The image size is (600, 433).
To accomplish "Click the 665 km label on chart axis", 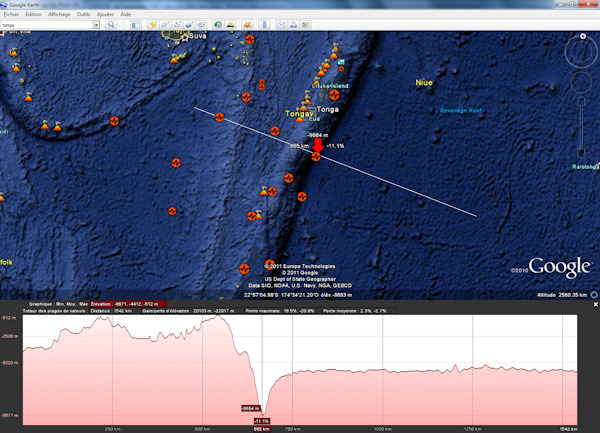I will [262, 429].
